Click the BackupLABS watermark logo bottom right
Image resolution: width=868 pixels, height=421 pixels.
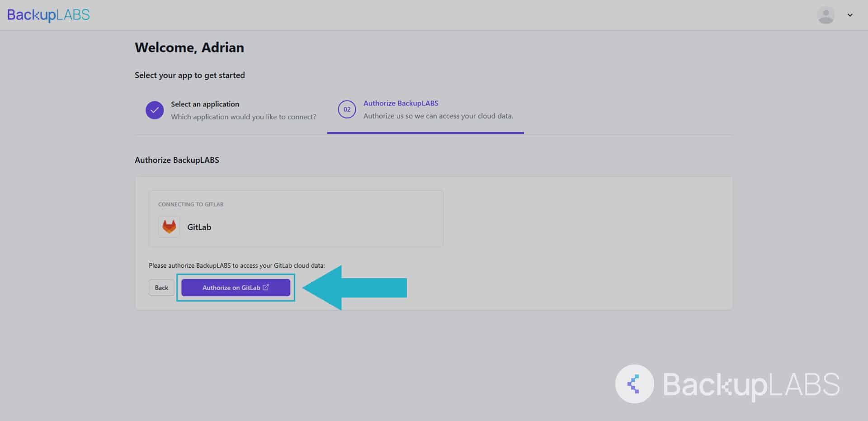(x=750, y=384)
